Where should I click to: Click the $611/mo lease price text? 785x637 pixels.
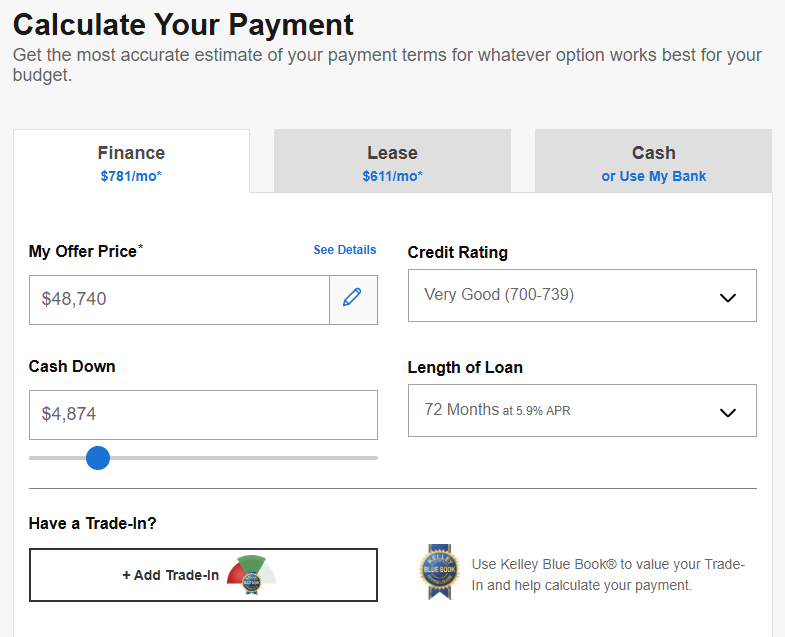tap(392, 177)
